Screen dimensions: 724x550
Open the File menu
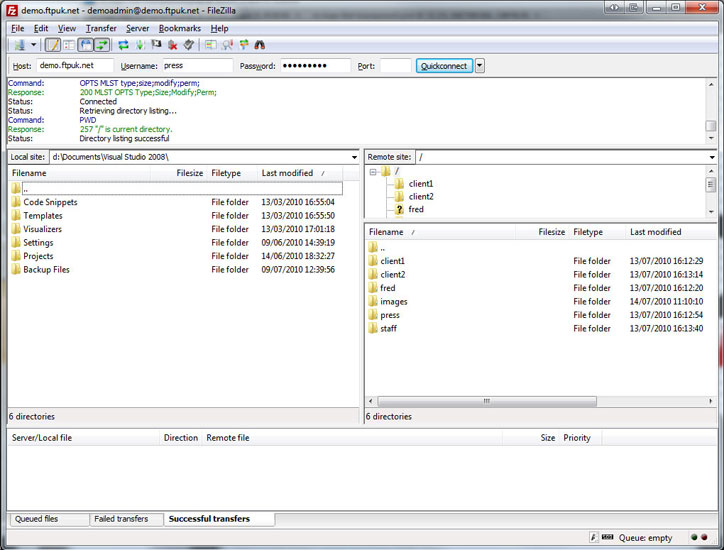coord(18,29)
